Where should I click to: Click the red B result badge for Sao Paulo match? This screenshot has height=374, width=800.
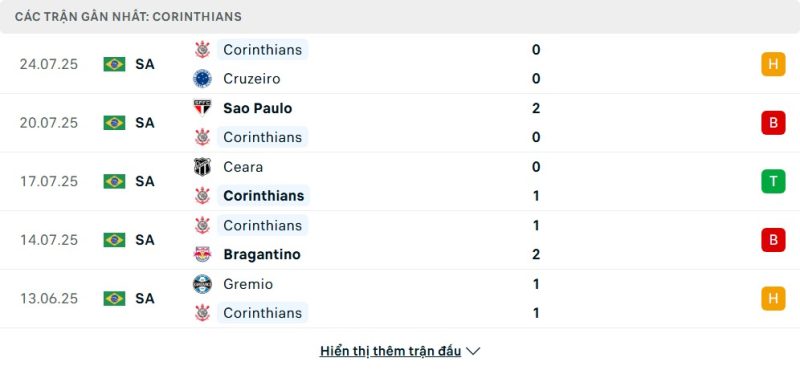tap(773, 123)
